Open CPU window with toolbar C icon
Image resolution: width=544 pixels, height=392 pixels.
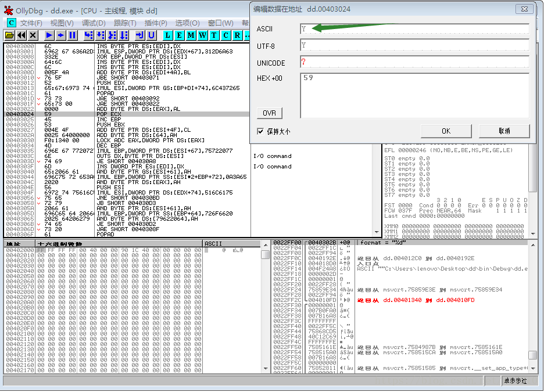pos(226,35)
